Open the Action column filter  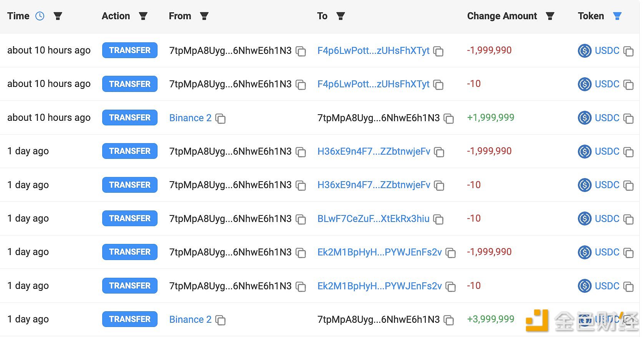click(143, 16)
